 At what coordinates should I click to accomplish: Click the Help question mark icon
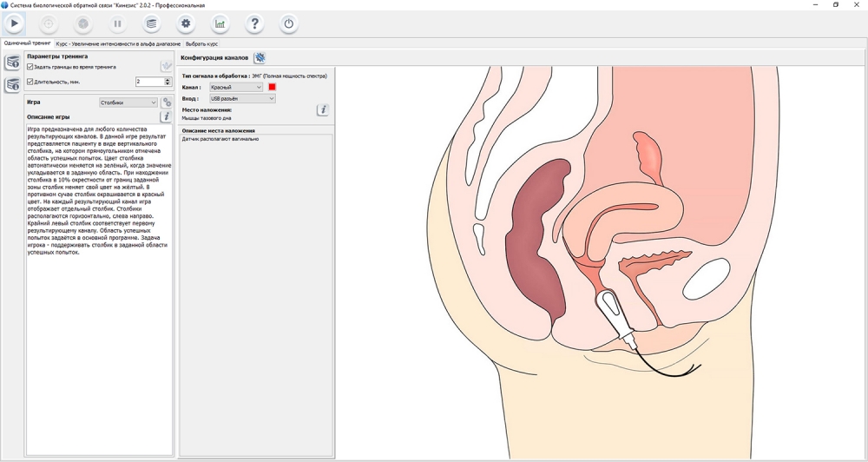tap(254, 23)
